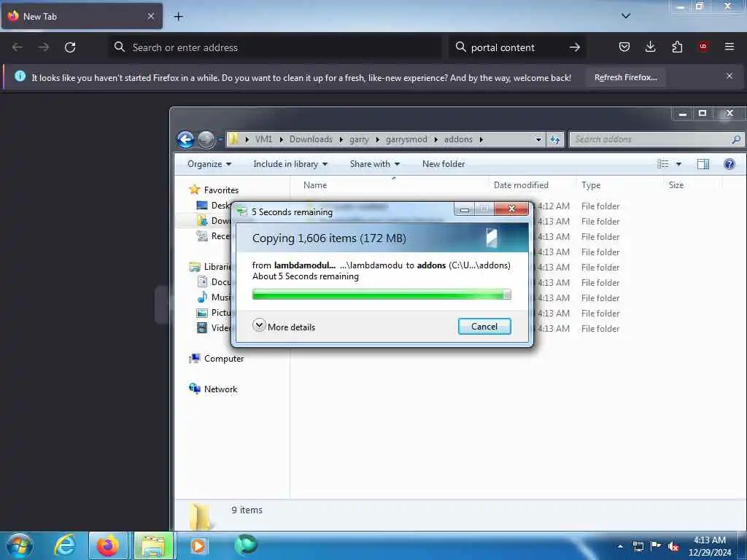Reload page with Firefox refresh icon

[70, 47]
